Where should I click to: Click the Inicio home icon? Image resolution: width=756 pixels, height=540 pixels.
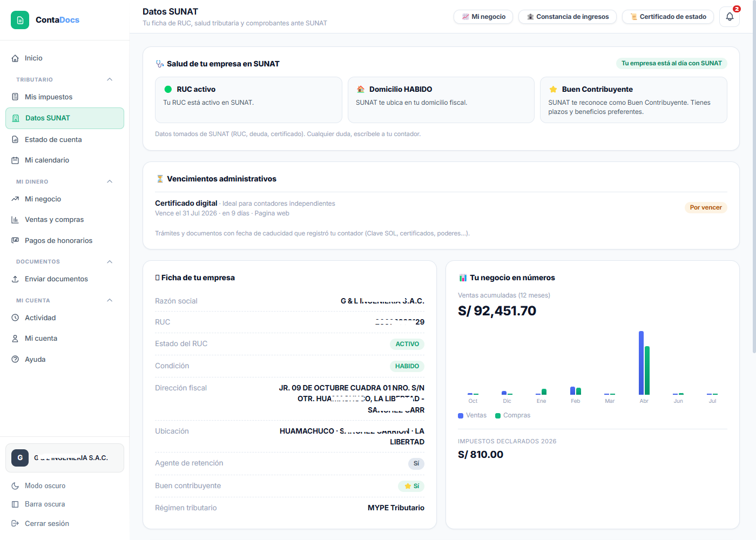coord(15,58)
